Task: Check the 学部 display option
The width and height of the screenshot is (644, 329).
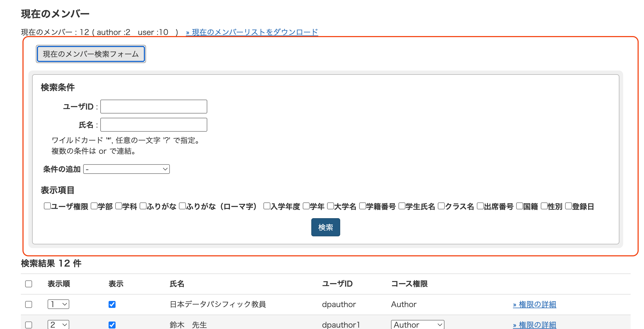Action: pos(94,206)
